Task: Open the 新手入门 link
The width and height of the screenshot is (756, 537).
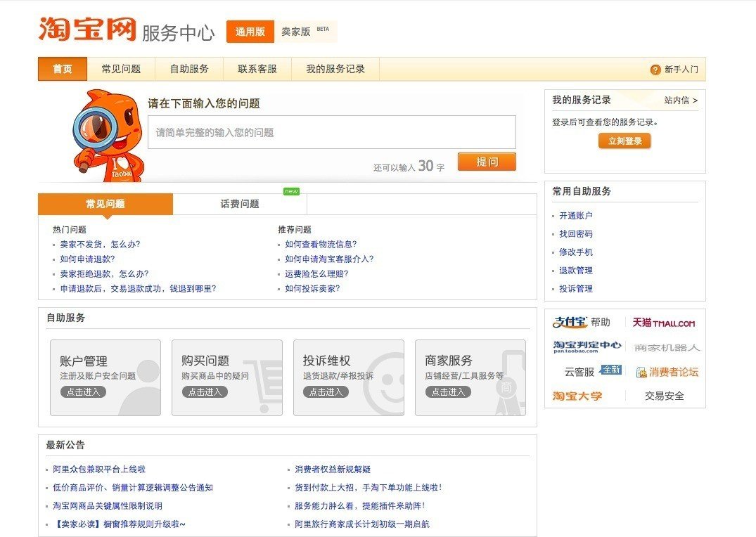Action: click(681, 70)
